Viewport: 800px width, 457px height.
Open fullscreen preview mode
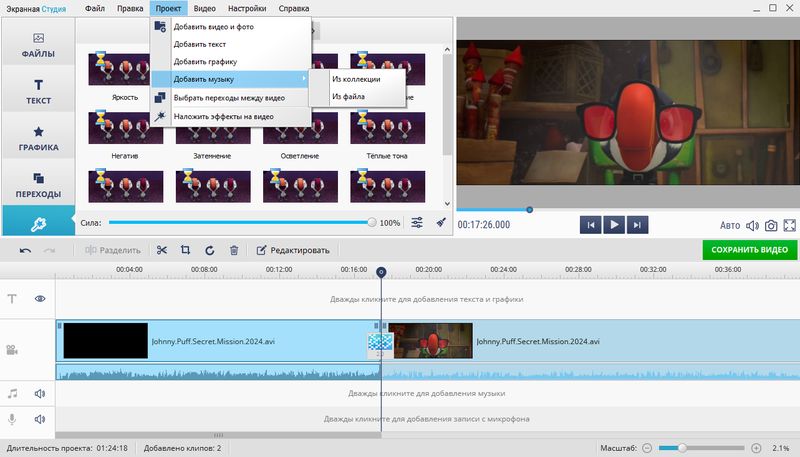pyautogui.click(x=789, y=225)
